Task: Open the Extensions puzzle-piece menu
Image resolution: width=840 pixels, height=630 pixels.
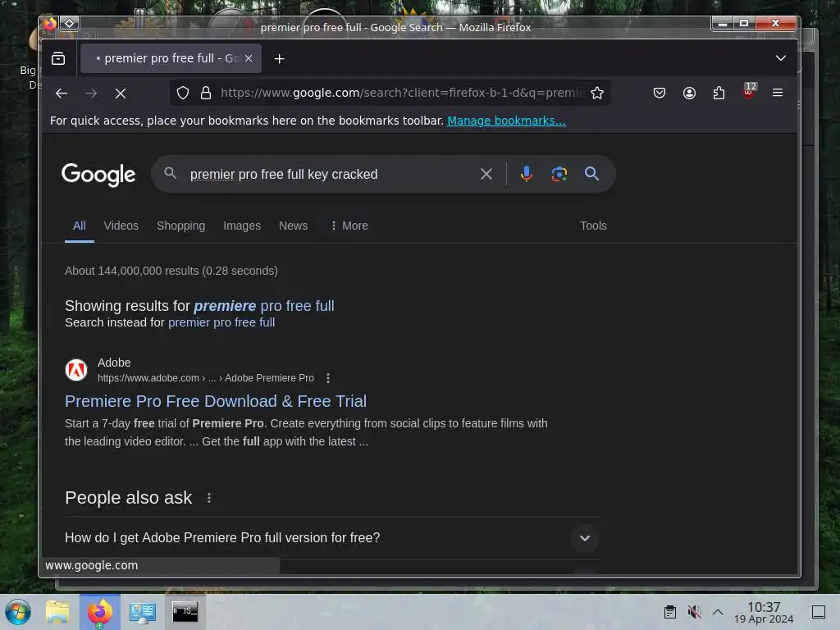Action: pyautogui.click(x=719, y=94)
